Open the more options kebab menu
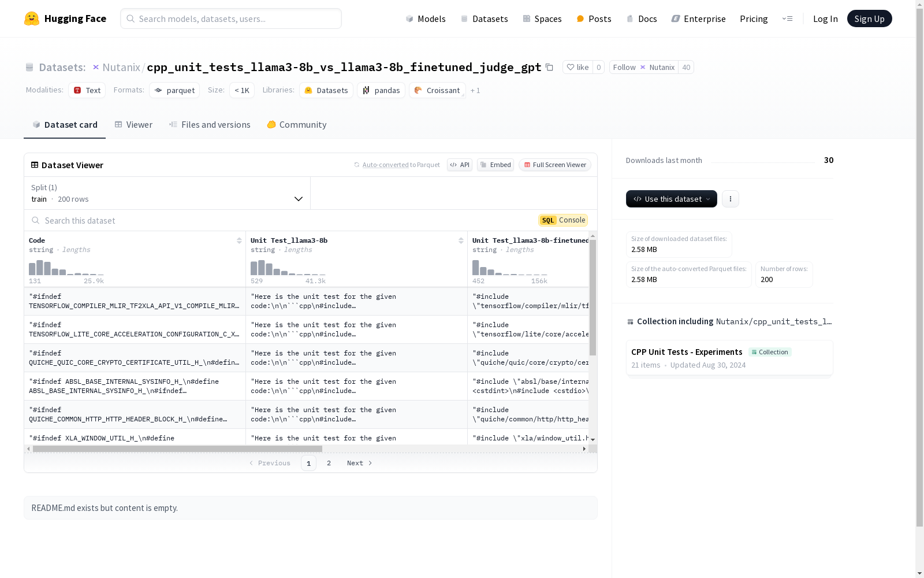 point(731,199)
